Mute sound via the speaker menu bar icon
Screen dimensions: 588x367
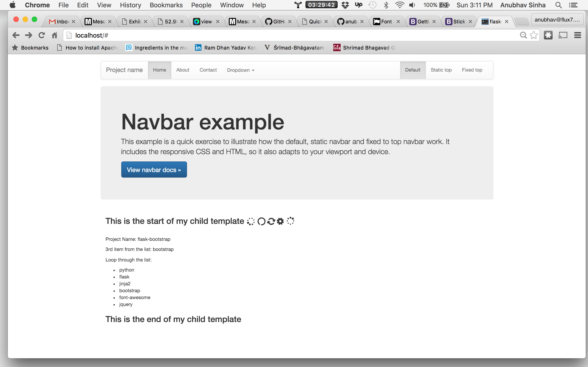[x=412, y=5]
